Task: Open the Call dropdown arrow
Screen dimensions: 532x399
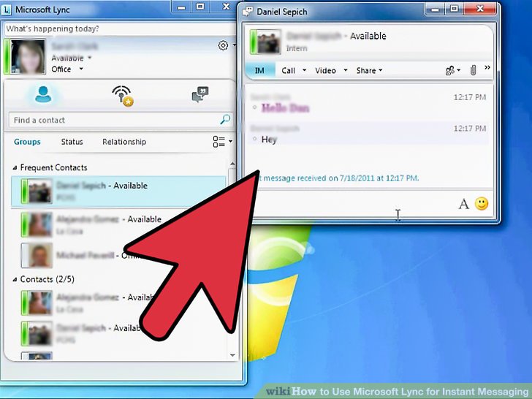Action: [x=304, y=70]
